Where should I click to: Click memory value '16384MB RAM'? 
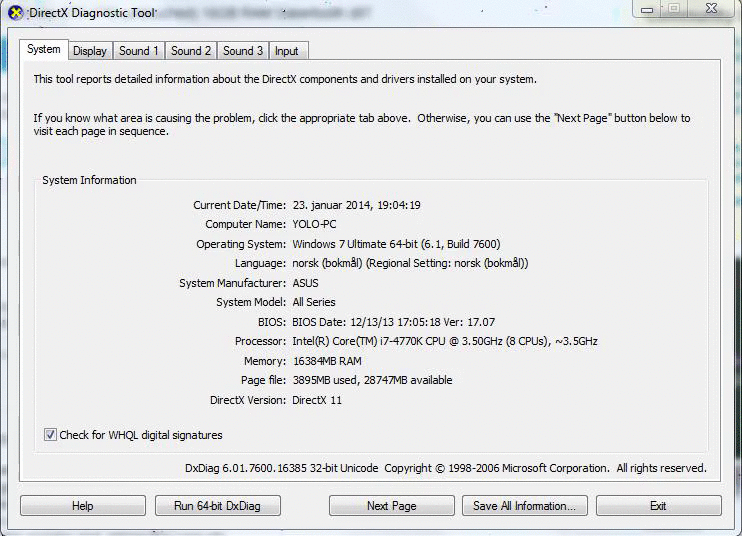click(327, 361)
